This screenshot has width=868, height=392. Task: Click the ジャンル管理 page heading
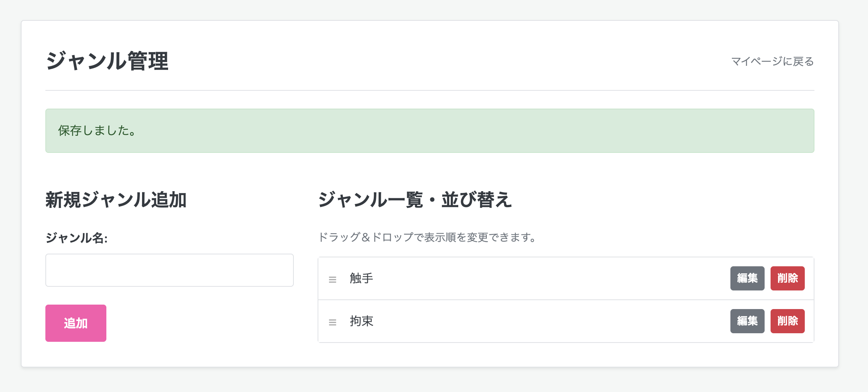pyautogui.click(x=107, y=60)
